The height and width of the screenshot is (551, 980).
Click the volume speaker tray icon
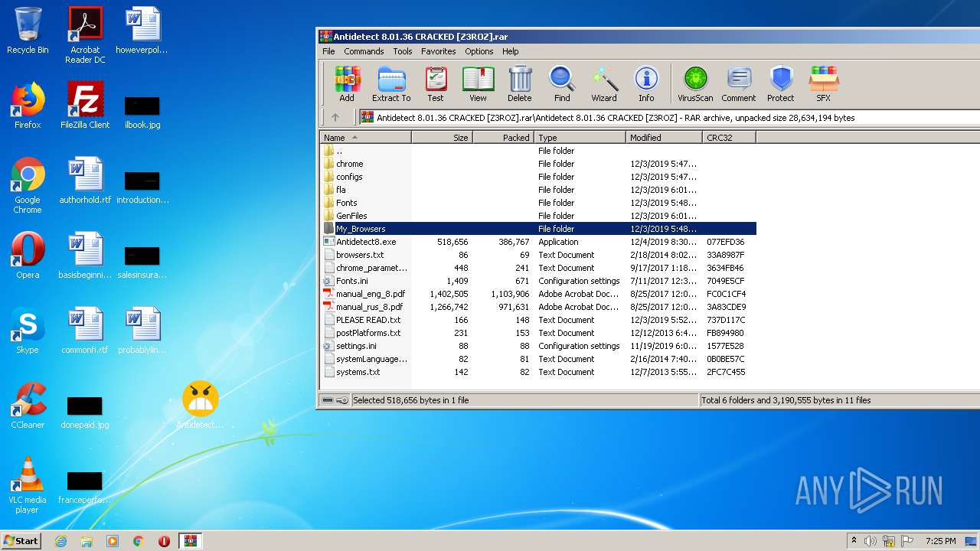click(x=871, y=541)
